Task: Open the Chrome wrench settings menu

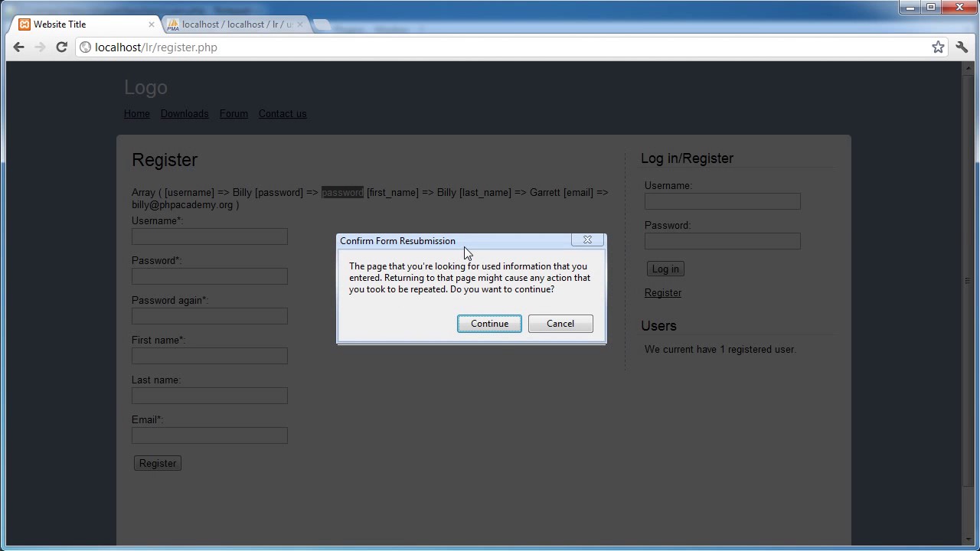Action: pos(962,47)
